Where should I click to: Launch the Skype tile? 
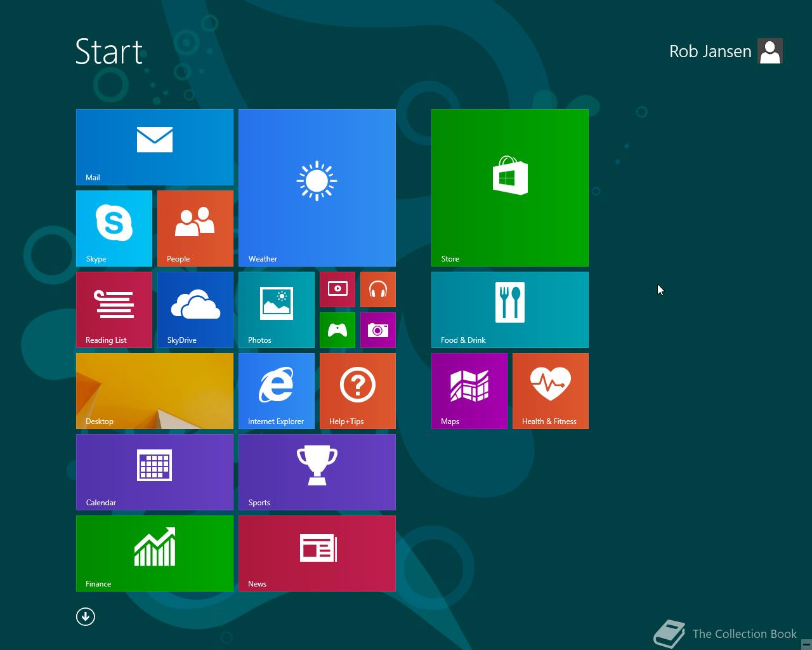[x=114, y=229]
